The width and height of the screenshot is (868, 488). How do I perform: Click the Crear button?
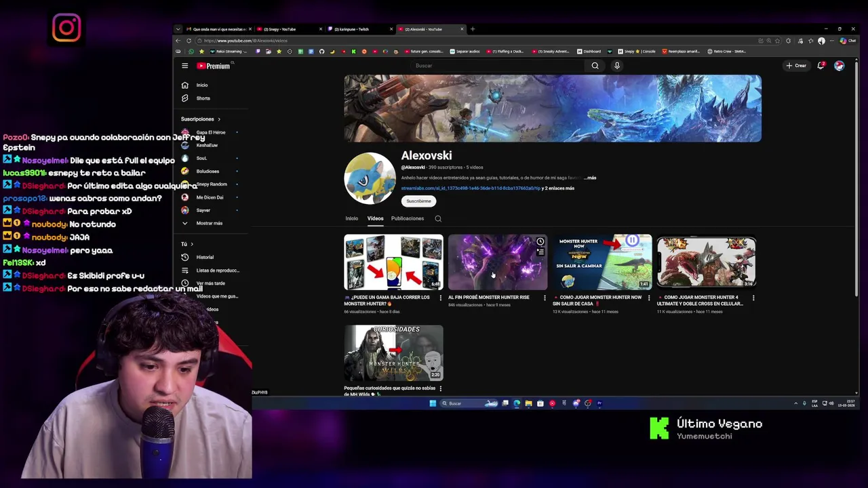tap(796, 66)
